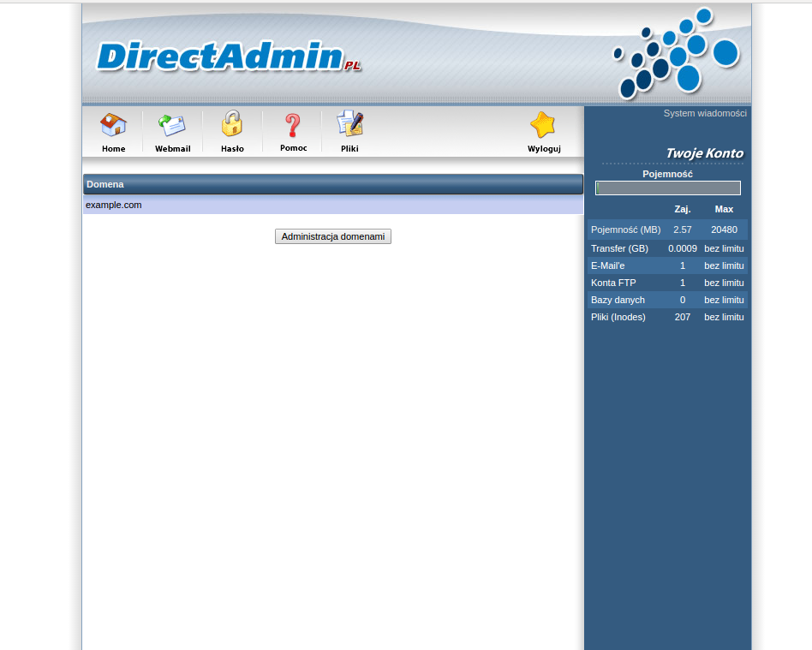The image size is (812, 650).
Task: Click the E-Mail'e row in account stats
Action: [x=667, y=265]
